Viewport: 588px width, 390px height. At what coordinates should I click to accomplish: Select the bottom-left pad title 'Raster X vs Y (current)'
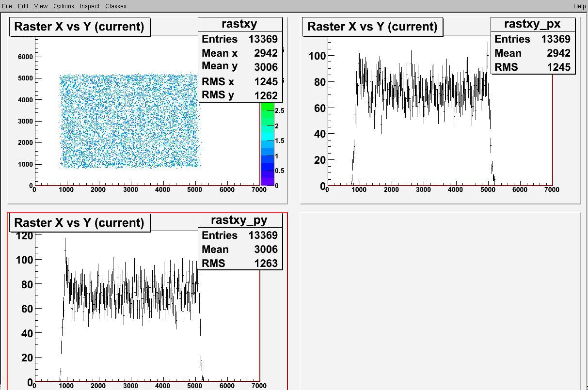80,222
